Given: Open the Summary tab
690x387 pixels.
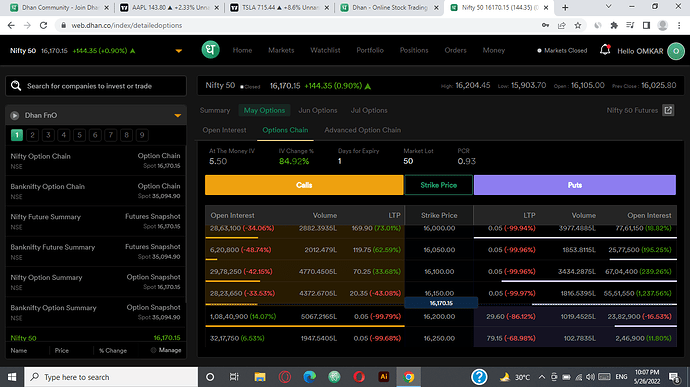Looking at the screenshot, I should pyautogui.click(x=215, y=111).
